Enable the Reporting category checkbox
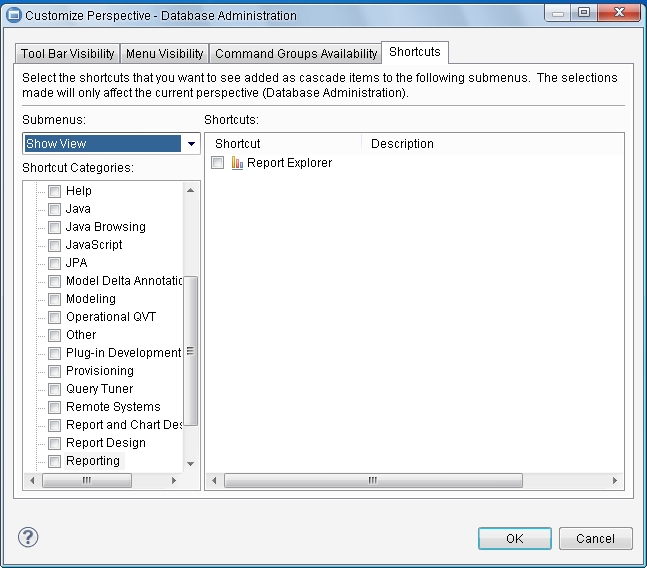Screen dimensions: 647x568 55,461
